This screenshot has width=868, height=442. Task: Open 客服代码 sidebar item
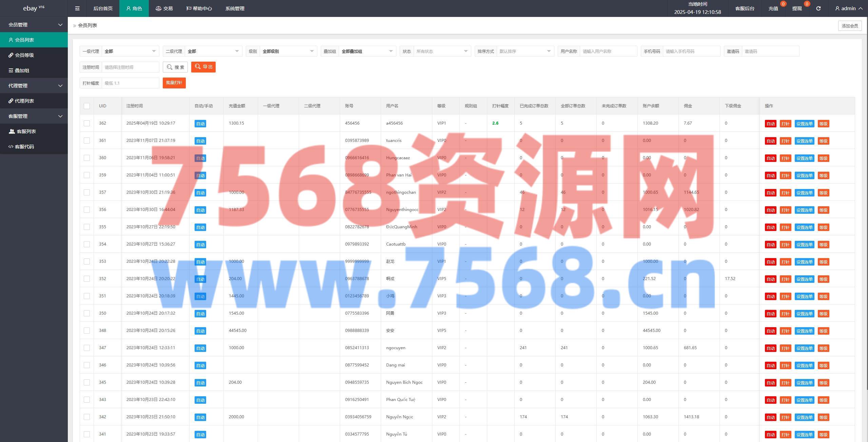coord(24,147)
